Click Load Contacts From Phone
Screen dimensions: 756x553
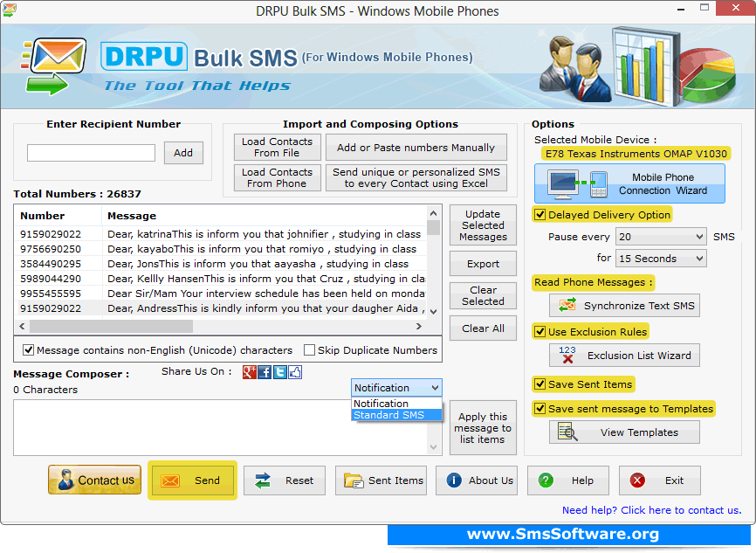(x=278, y=178)
